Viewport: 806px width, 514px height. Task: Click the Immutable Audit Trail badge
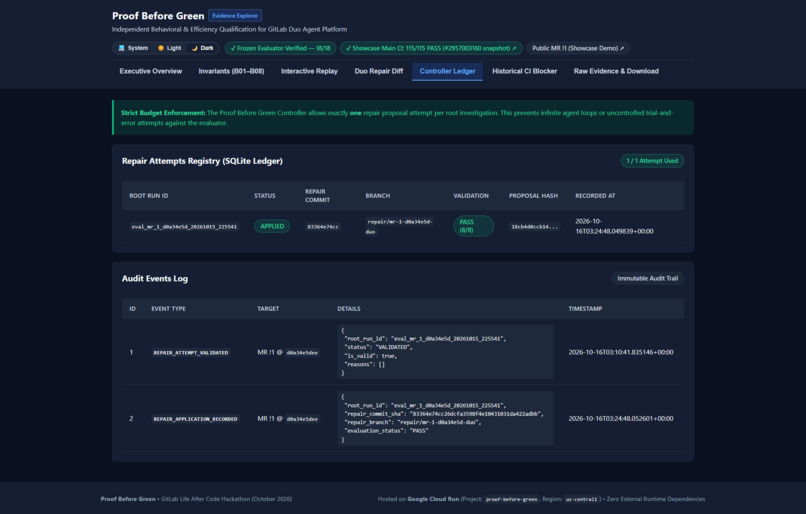[x=647, y=278]
